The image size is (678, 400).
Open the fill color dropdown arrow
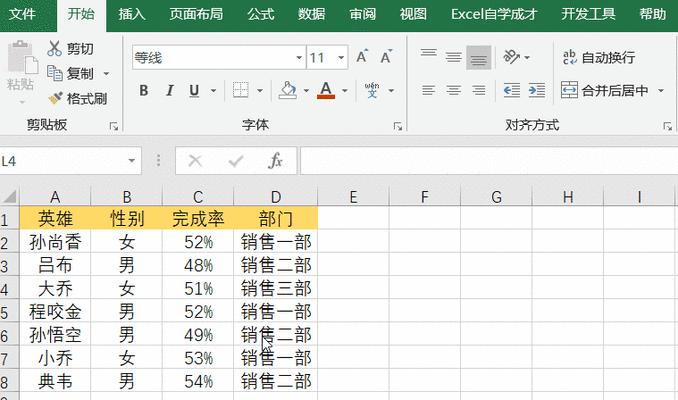306,90
